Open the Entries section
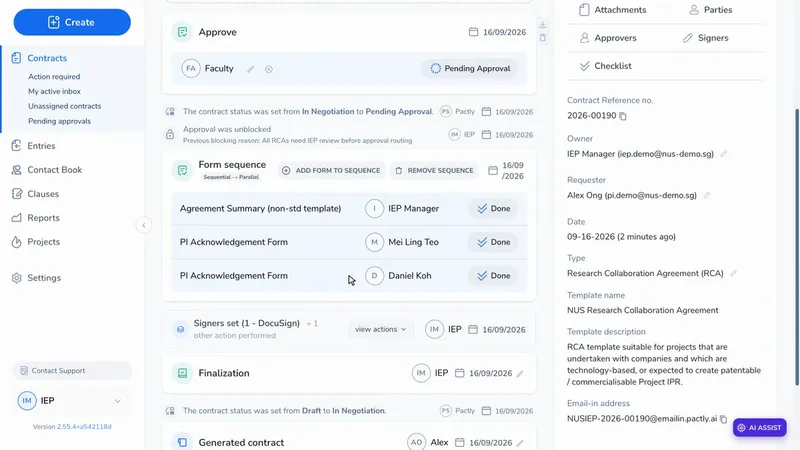Image resolution: width=800 pixels, height=450 pixels. tap(41, 146)
